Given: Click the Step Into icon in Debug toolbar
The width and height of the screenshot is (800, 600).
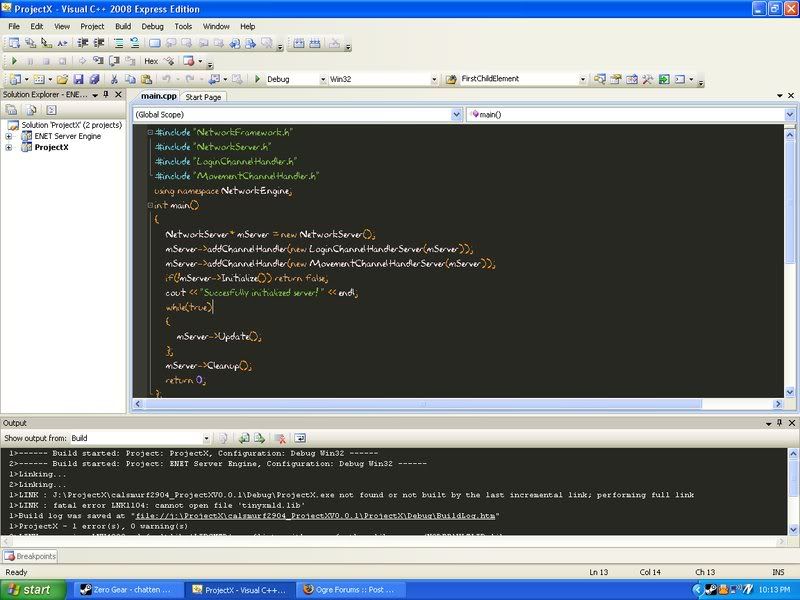Looking at the screenshot, I should click(98, 61).
